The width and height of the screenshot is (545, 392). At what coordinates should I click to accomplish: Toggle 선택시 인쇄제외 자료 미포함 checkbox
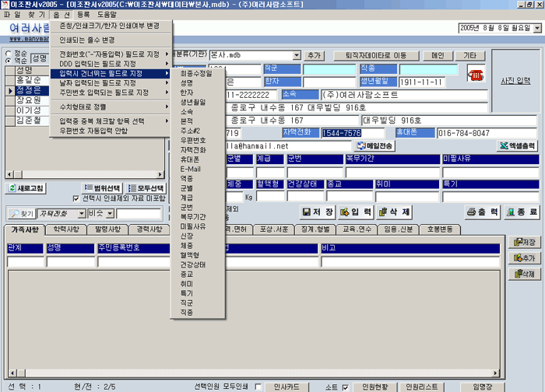pyautogui.click(x=76, y=198)
